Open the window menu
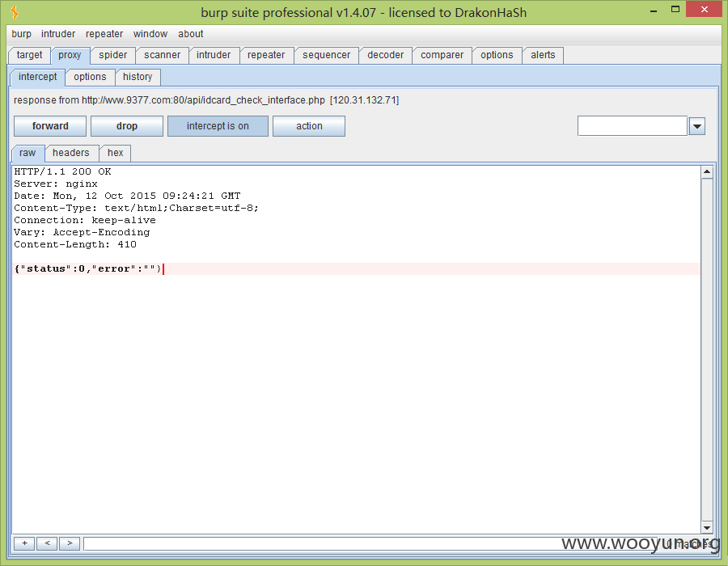The image size is (728, 566). (x=150, y=34)
